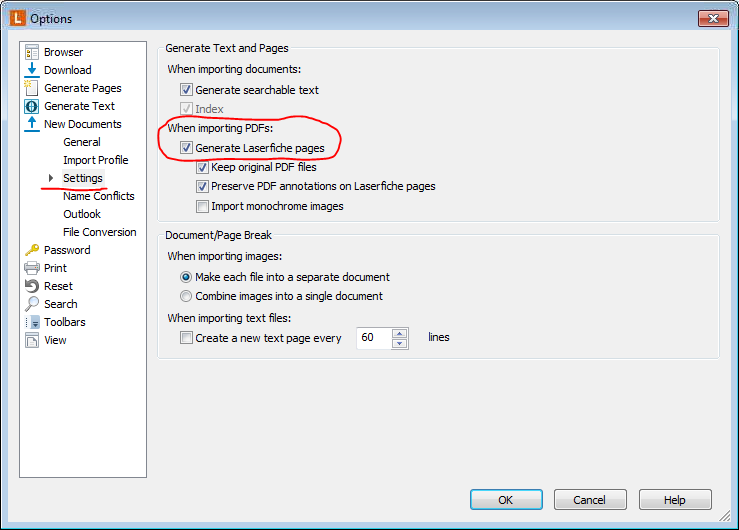Click the Print printer icon
Screen dimensions: 739x530
pos(32,268)
